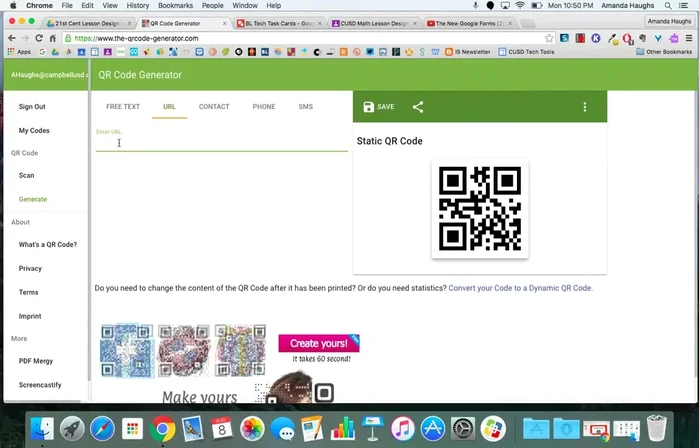Open the Bookmarks menu in menu bar
699x448 pixels.
pyautogui.click(x=175, y=6)
